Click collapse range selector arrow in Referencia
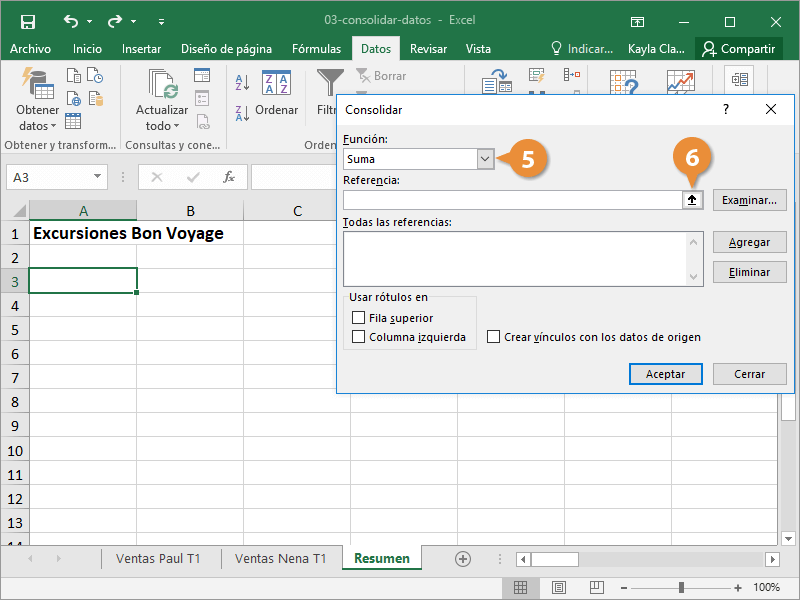The width and height of the screenshot is (800, 600). tap(692, 200)
